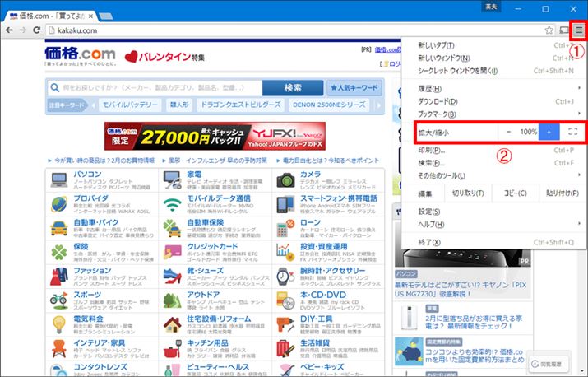Zoom out with the minus button
The height and width of the screenshot is (377, 588).
(x=508, y=132)
